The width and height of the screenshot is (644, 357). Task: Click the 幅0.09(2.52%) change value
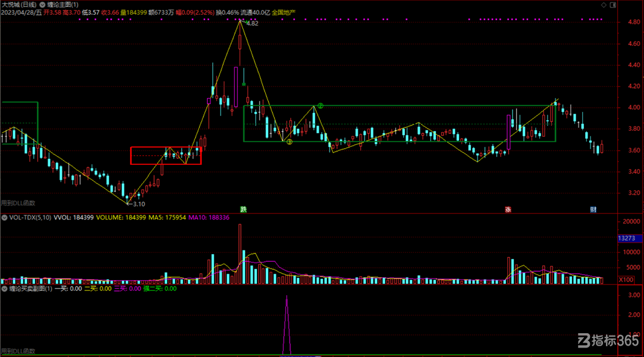point(195,12)
